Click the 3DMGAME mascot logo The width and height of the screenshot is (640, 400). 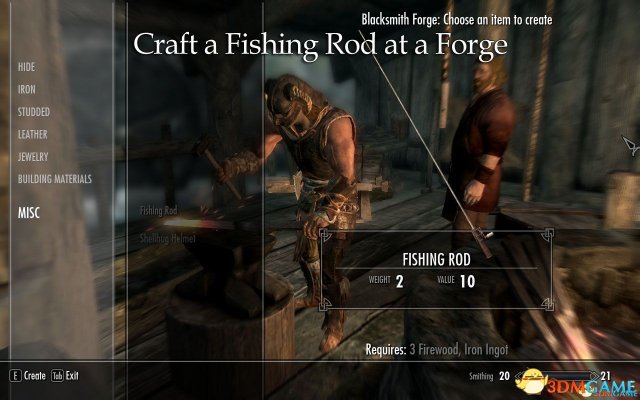[x=531, y=381]
